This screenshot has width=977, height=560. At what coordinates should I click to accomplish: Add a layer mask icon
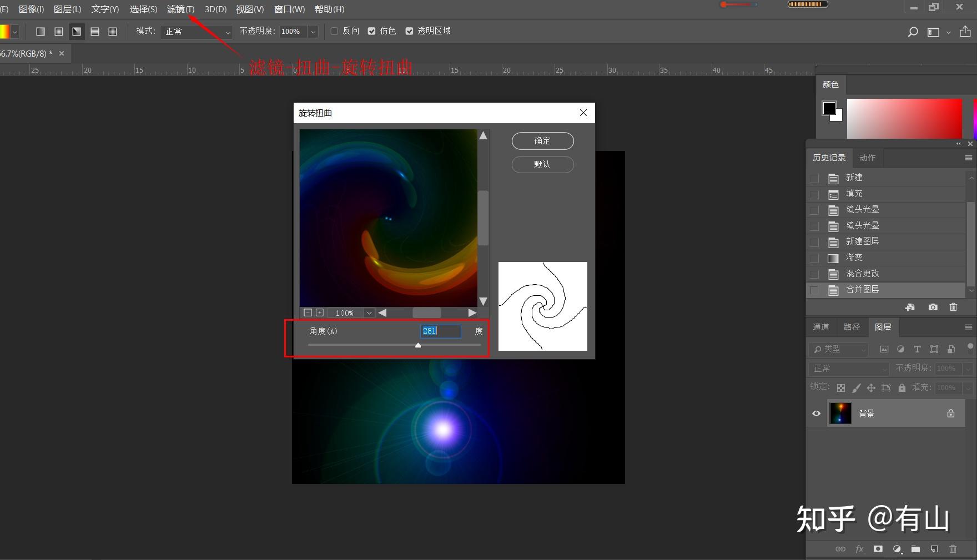coord(878,549)
